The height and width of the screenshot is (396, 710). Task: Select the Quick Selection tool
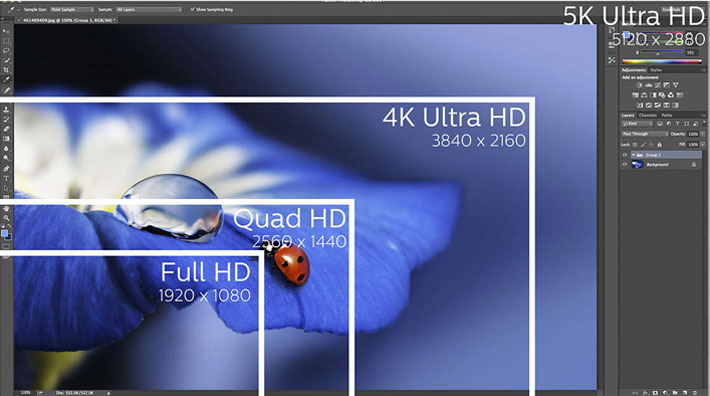click(x=6, y=60)
